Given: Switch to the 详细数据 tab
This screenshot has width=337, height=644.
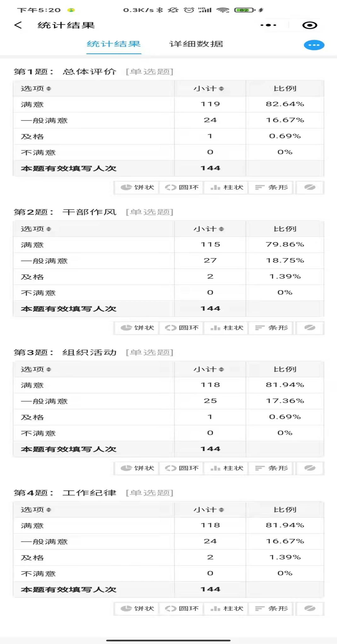Looking at the screenshot, I should (196, 44).
